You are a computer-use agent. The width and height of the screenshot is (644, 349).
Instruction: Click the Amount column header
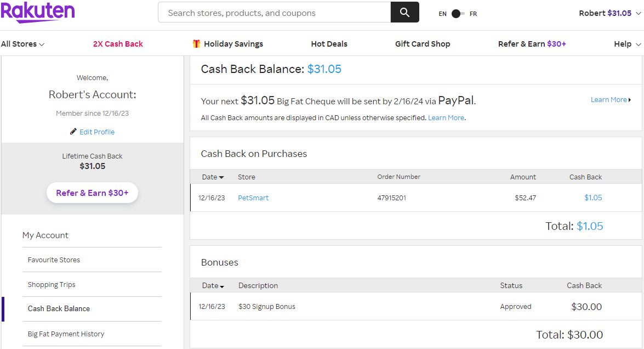(523, 177)
